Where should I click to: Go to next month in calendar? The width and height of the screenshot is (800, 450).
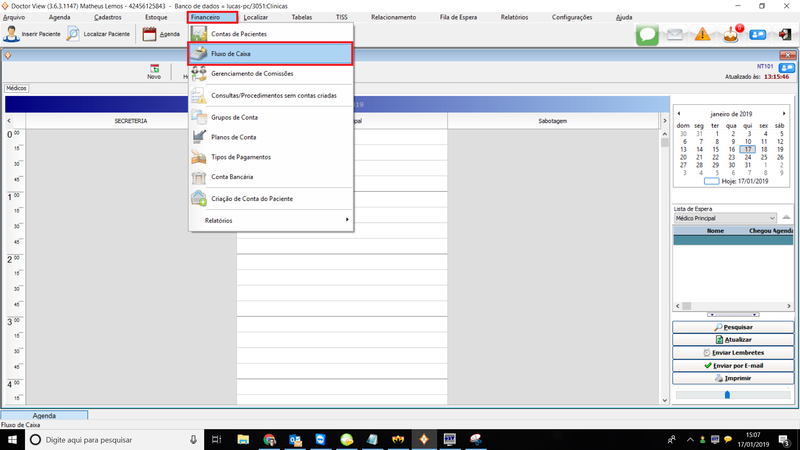click(785, 114)
